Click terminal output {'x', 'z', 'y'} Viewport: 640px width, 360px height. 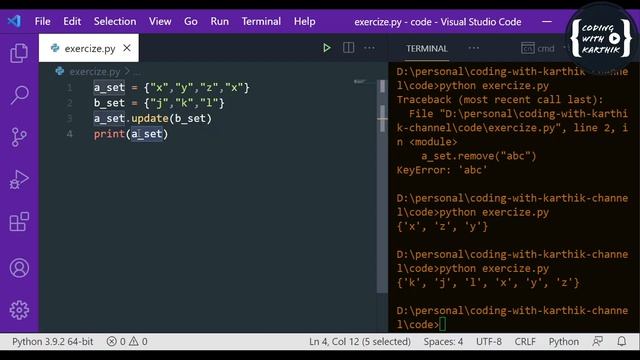coord(442,226)
